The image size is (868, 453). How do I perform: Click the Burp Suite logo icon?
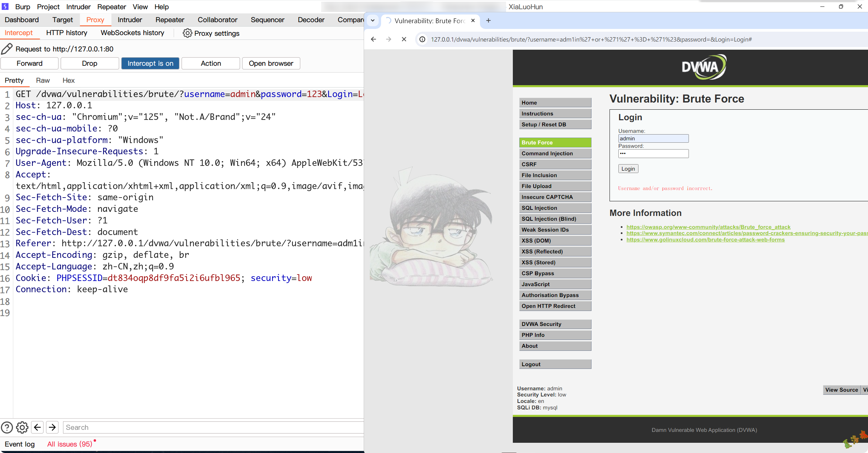pyautogui.click(x=5, y=6)
